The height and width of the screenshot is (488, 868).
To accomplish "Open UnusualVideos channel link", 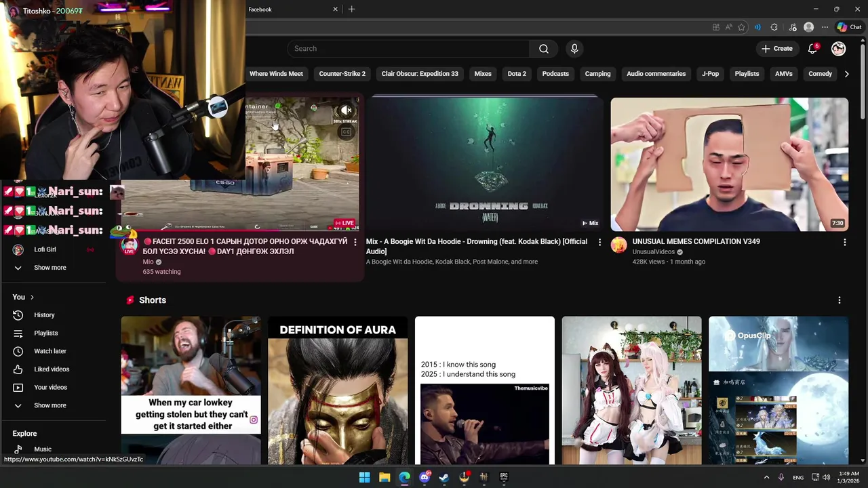I will 653,251.
